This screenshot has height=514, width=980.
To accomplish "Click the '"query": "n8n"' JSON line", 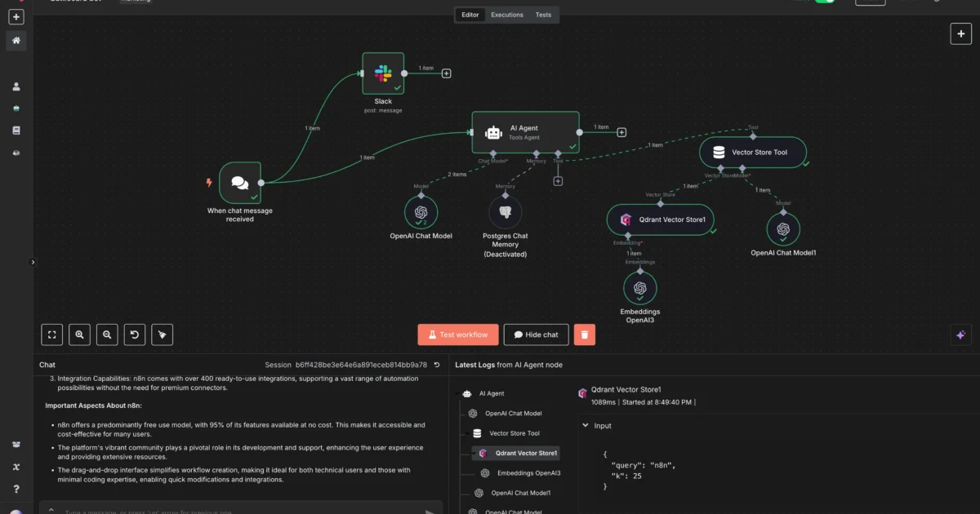I will [643, 465].
